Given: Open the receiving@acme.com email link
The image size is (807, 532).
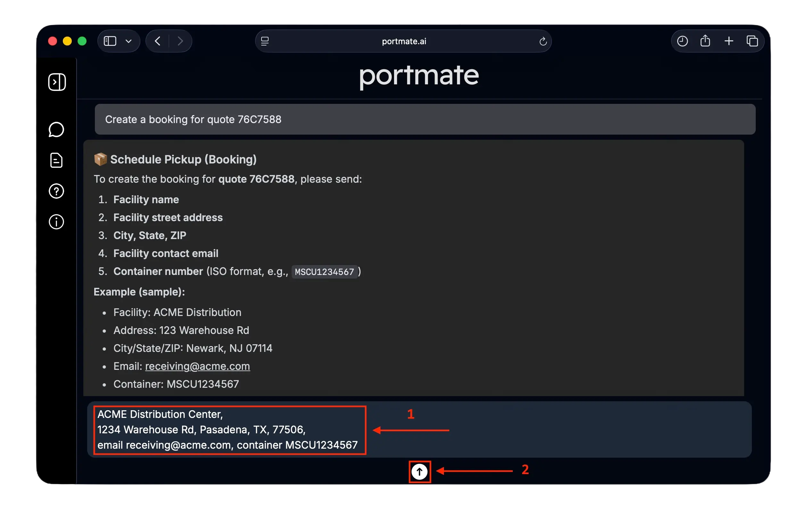Looking at the screenshot, I should point(197,366).
